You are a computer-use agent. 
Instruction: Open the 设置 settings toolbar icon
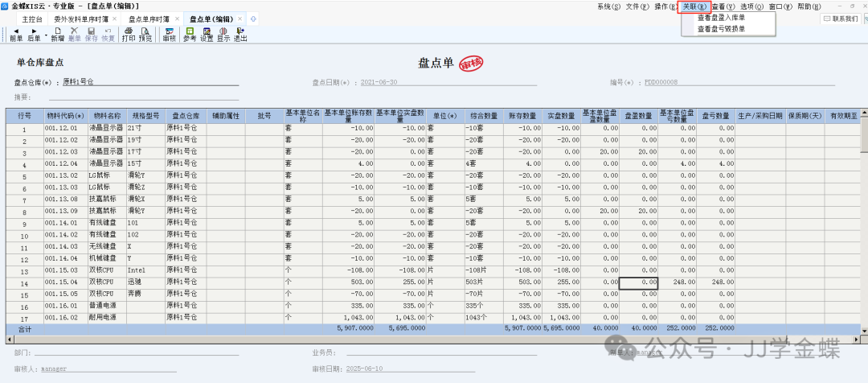pos(207,34)
